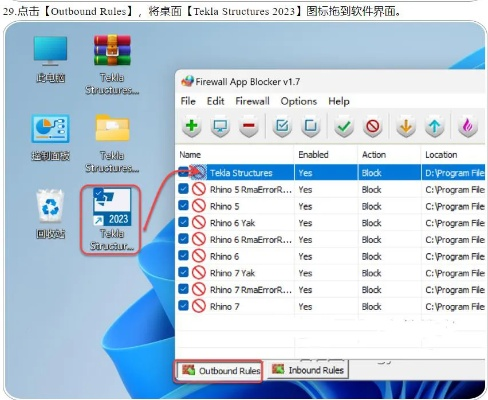
Task: Open the Edit menu
Action: click(x=215, y=101)
